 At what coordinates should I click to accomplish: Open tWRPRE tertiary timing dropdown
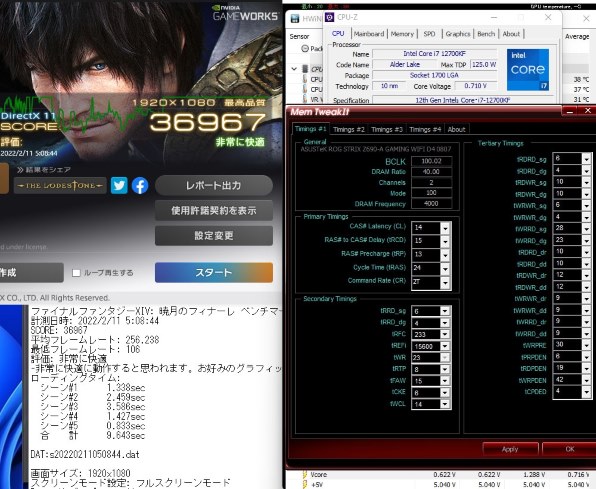(586, 345)
